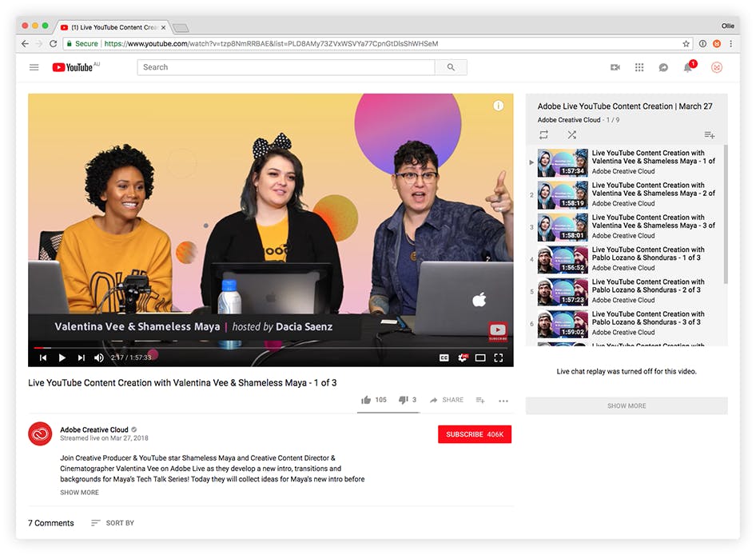Click the search magnifier button
The height and width of the screenshot is (555, 756).
[x=451, y=67]
